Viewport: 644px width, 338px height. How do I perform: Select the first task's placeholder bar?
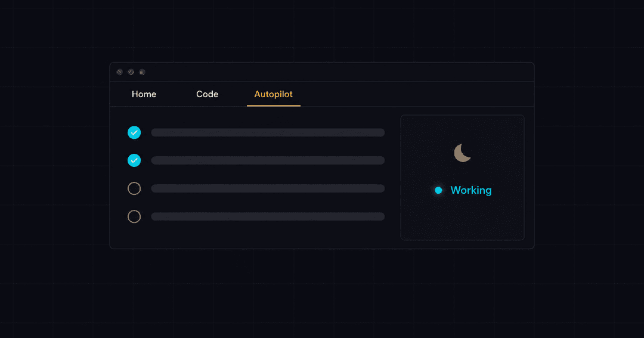click(268, 132)
